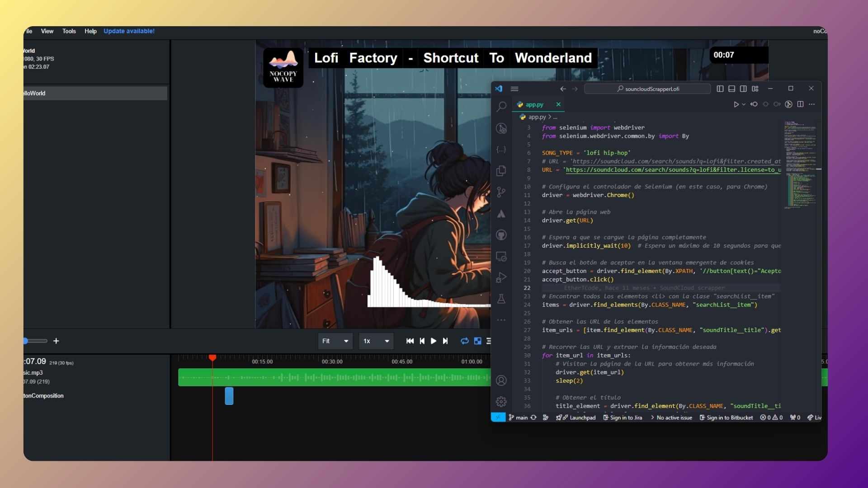Sign in to Bitbucket from the status bar
868x488 pixels.
click(x=726, y=418)
